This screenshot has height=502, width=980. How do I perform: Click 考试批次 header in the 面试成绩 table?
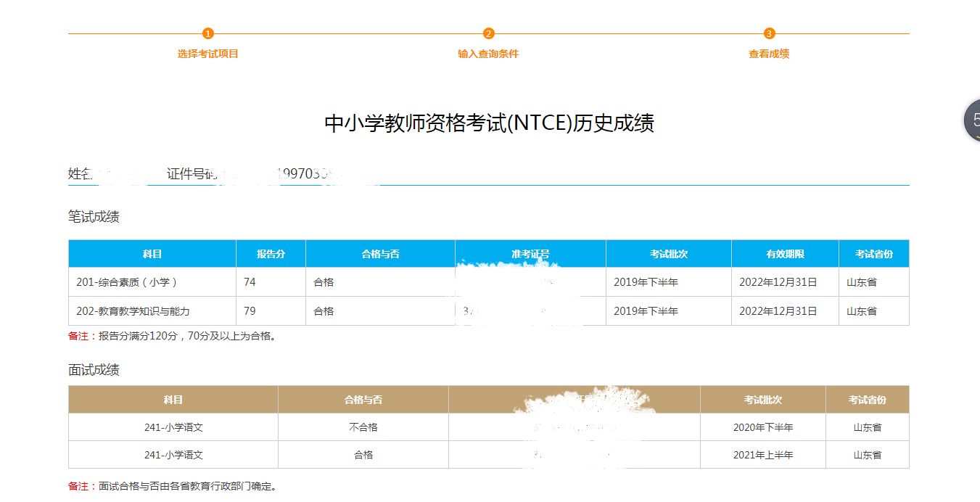click(763, 400)
